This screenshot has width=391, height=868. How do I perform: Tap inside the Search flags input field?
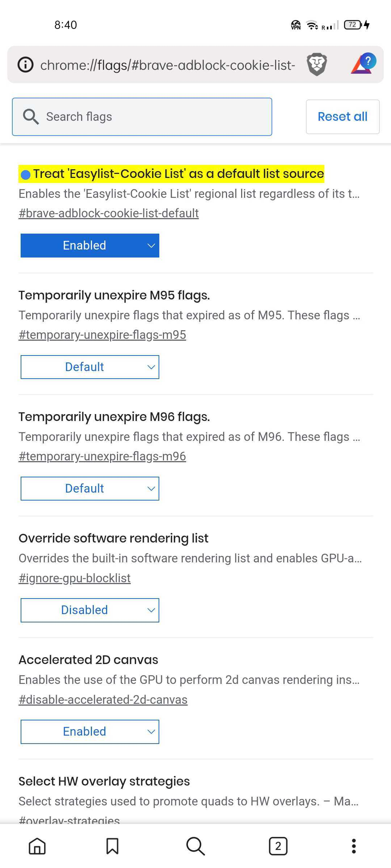coord(145,116)
